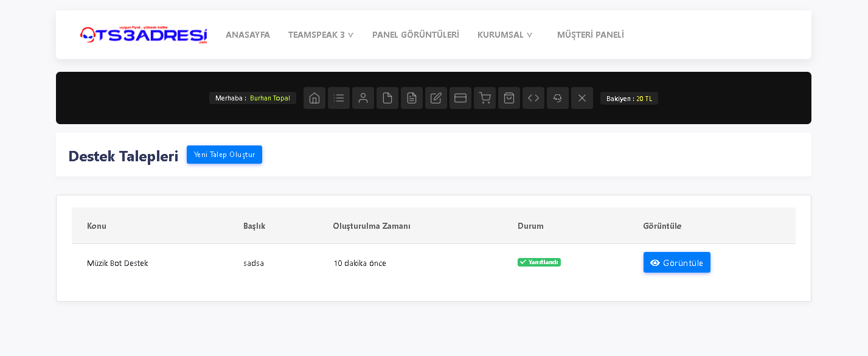868x356 pixels.
Task: Go to ANASAYFA menu item
Action: coord(248,35)
